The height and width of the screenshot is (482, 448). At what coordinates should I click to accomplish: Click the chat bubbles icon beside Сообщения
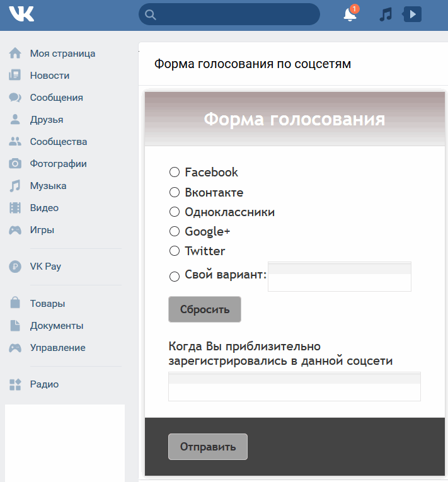pos(15,98)
